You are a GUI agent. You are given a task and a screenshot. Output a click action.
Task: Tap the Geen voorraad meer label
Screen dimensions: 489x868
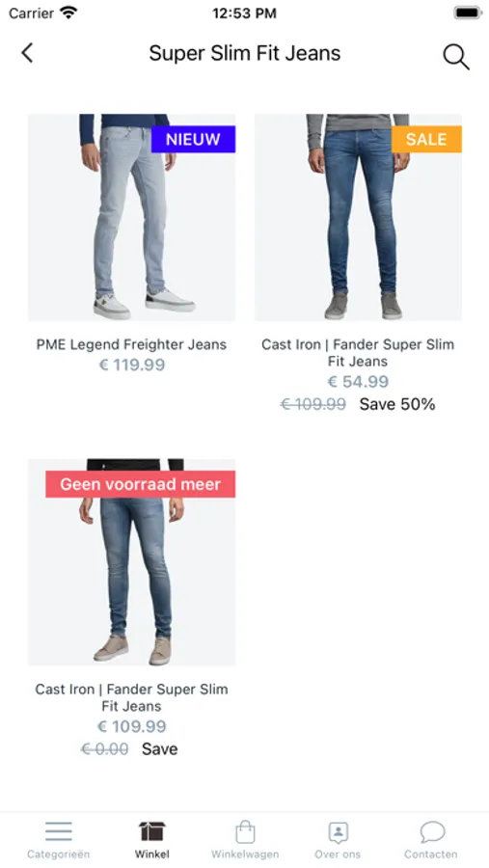[140, 484]
